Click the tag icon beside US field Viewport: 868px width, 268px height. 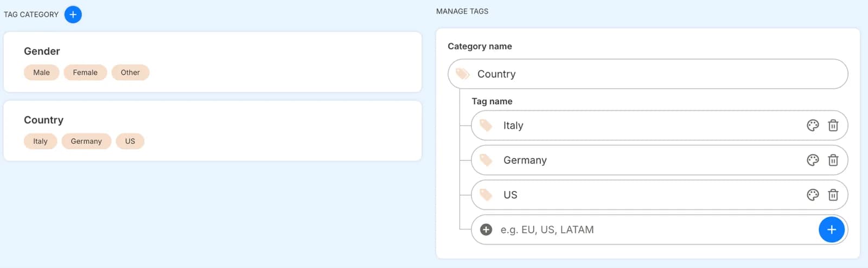(486, 195)
